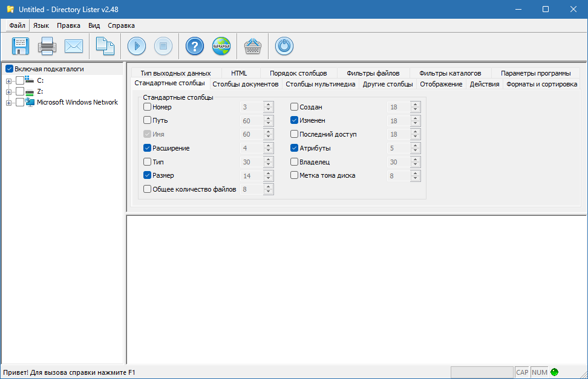588x379 pixels.
Task: Switch to the Тип выходных данных tab
Action: [x=175, y=73]
